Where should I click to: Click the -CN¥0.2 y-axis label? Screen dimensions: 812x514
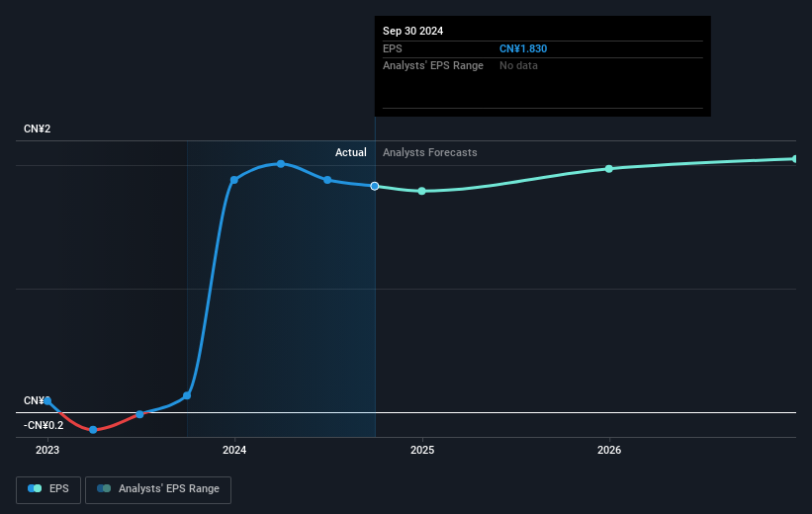click(x=44, y=425)
